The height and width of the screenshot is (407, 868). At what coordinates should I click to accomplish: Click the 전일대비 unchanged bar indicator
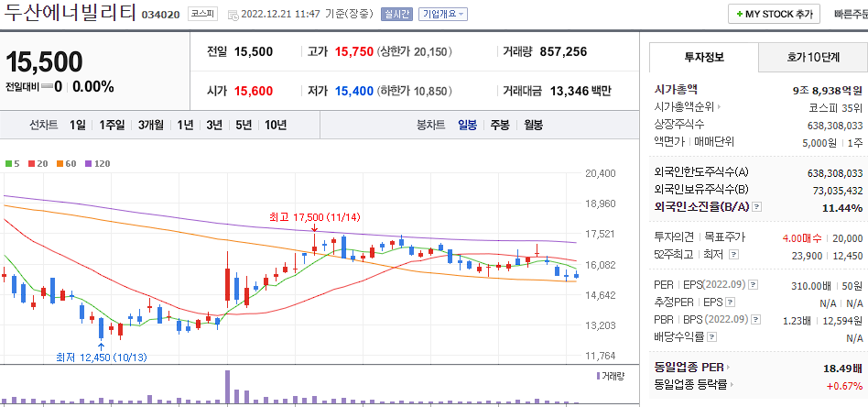(x=47, y=86)
